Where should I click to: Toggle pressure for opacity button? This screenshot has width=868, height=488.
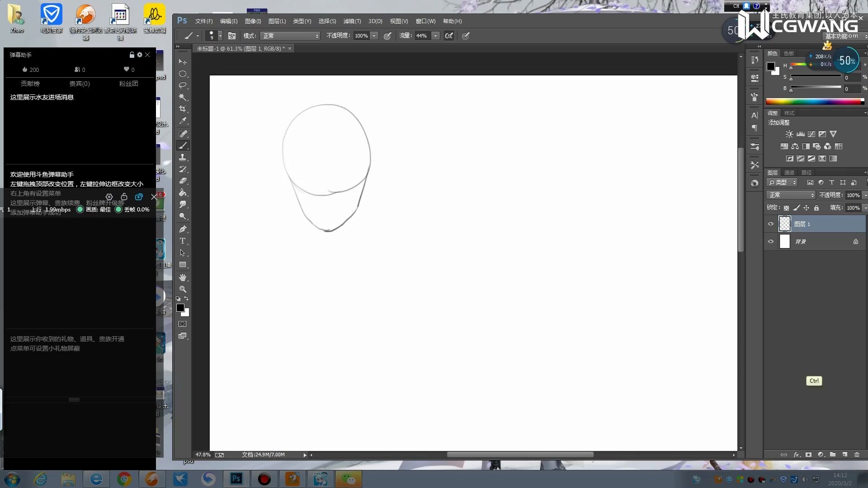pyautogui.click(x=387, y=36)
